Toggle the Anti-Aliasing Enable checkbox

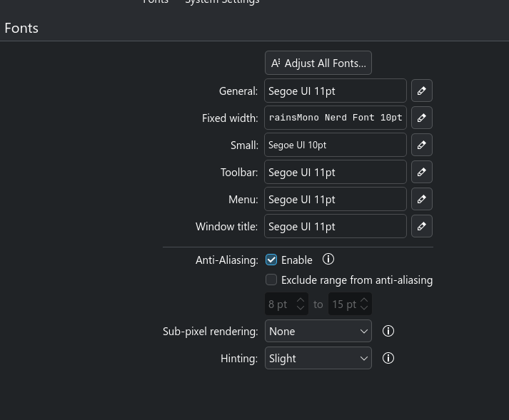pyautogui.click(x=271, y=260)
